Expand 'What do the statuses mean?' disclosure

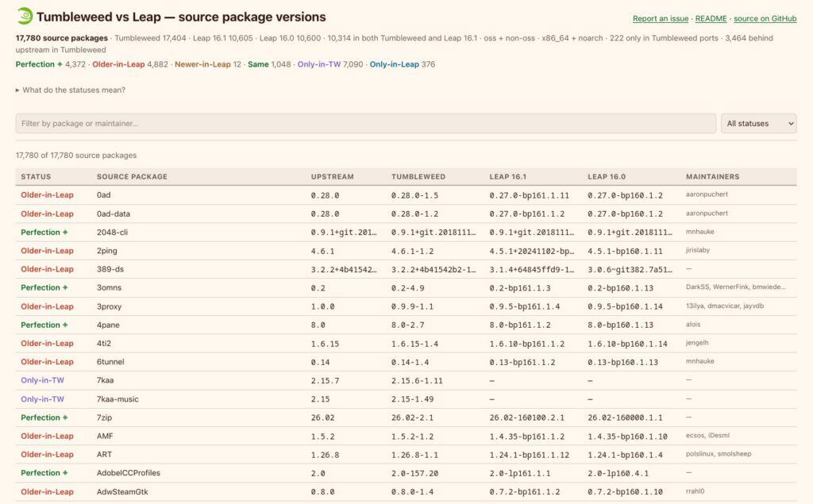tap(71, 90)
